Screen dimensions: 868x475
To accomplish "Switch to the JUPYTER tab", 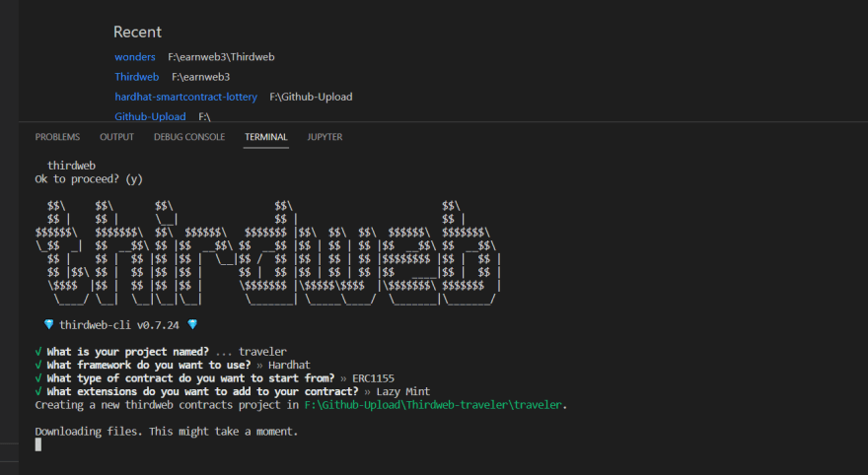I will [x=325, y=137].
